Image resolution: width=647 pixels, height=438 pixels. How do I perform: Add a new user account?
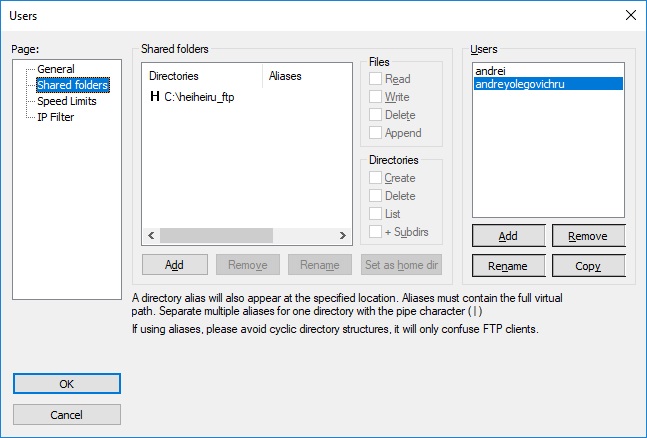(x=508, y=236)
